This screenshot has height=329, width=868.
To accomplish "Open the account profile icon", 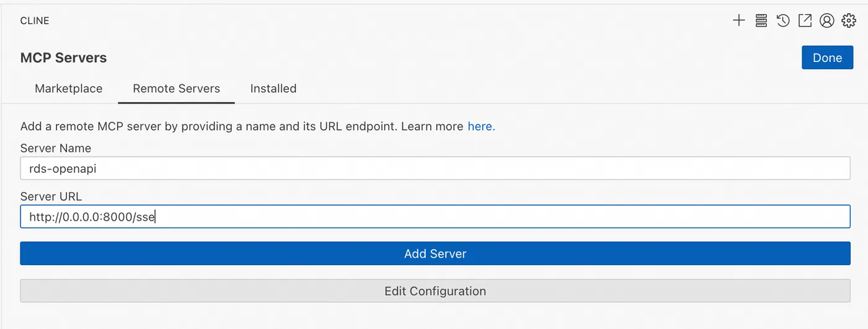I will tap(826, 20).
